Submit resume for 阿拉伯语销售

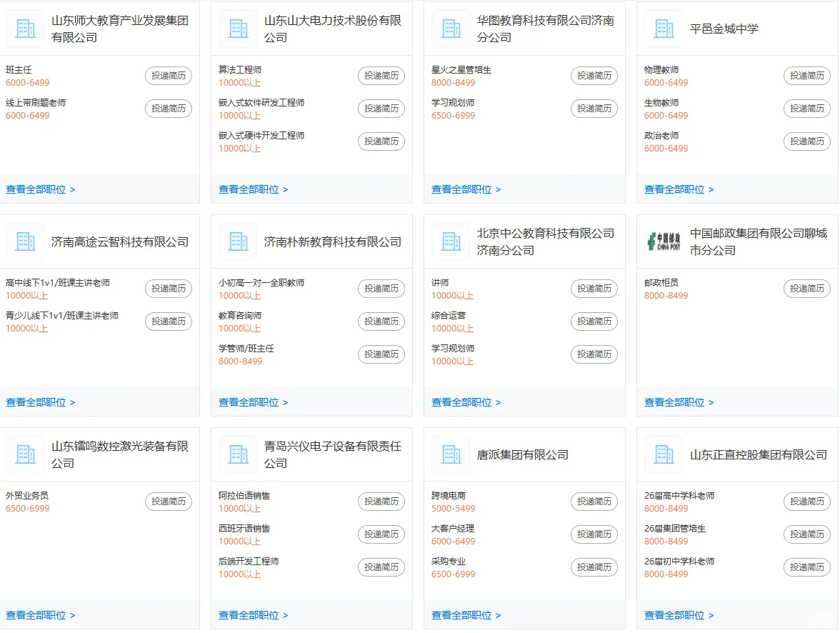tap(381, 501)
